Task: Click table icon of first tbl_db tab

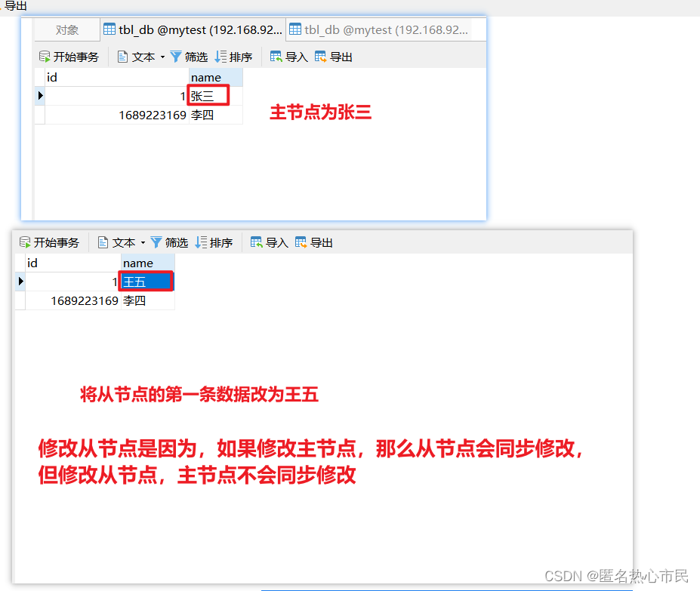Action: (x=109, y=29)
